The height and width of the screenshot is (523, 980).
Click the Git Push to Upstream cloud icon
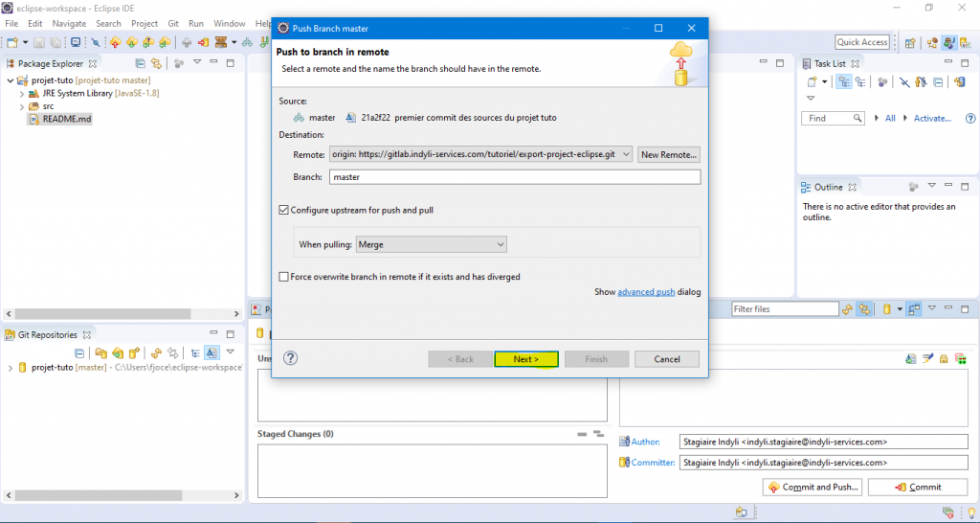click(x=116, y=42)
